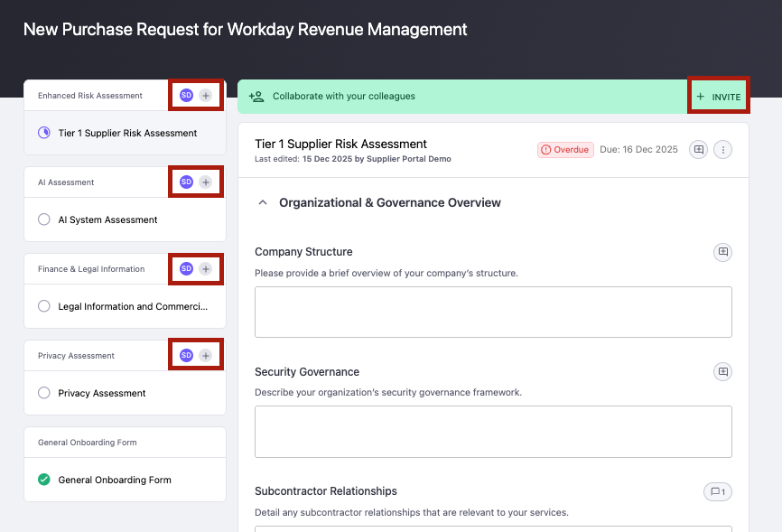Viewport: 782px width, 532px height.
Task: Open AI System Assessment form
Action: pos(125,219)
